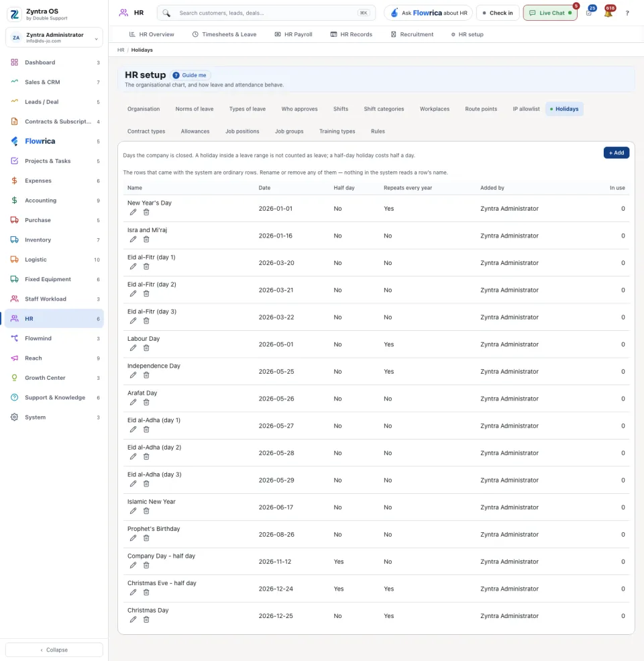Edit Eid al-Fitr (day 3) holiday
Image resolution: width=644 pixels, height=661 pixels.
pos(133,321)
